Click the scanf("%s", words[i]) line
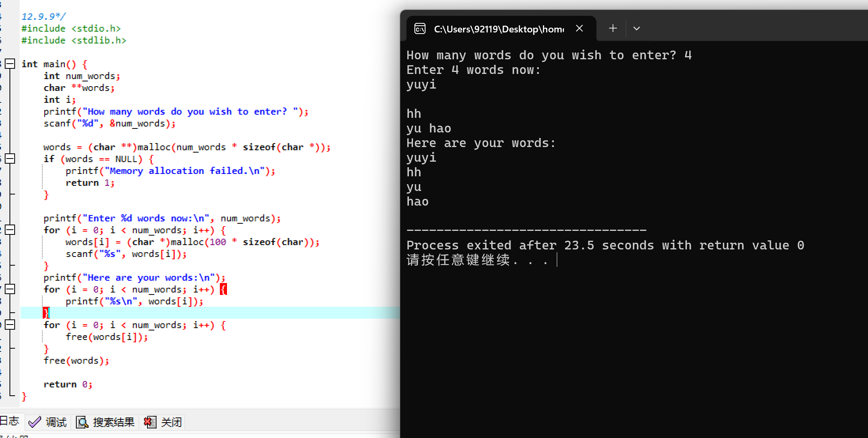The width and height of the screenshot is (868, 438). [126, 254]
